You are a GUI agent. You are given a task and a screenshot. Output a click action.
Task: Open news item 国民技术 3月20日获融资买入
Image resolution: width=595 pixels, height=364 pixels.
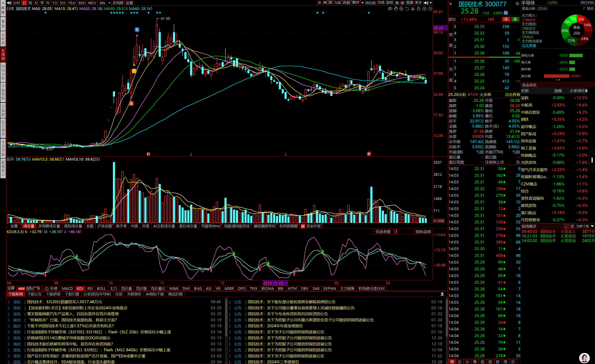(64, 302)
